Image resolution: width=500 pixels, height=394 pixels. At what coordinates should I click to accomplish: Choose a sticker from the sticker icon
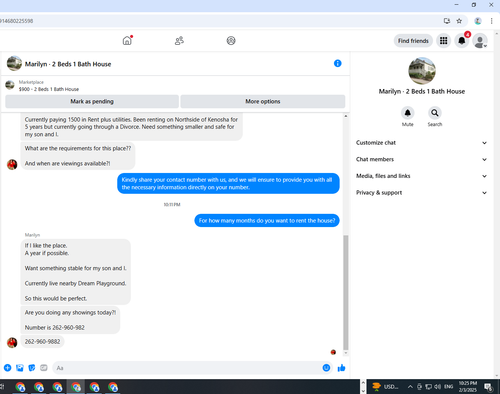point(32,368)
